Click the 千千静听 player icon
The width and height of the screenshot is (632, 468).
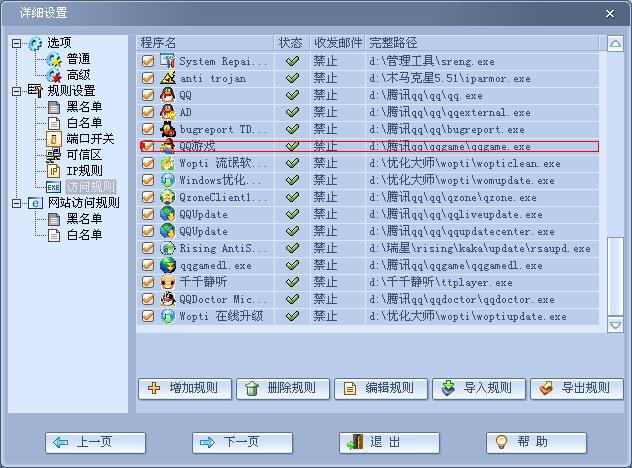pos(167,282)
